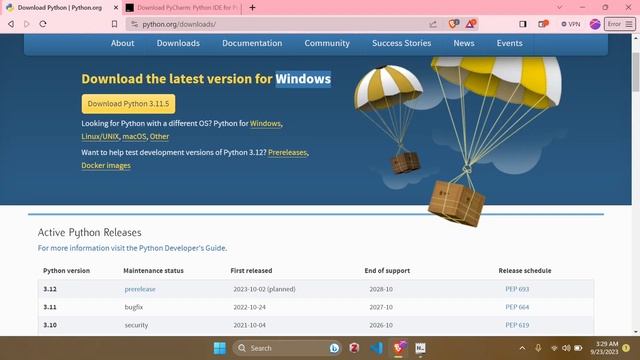
Task: Open the Brave Shields lion icon
Action: coord(453,24)
